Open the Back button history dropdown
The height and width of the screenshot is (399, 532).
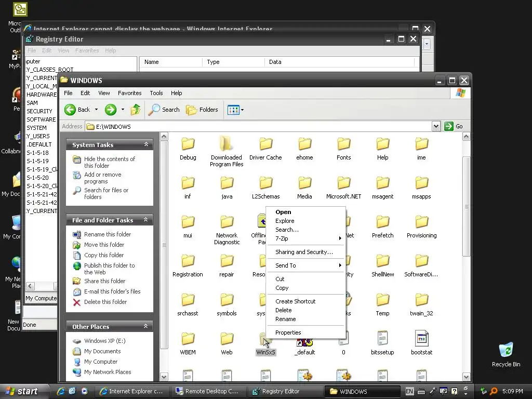[x=96, y=110]
